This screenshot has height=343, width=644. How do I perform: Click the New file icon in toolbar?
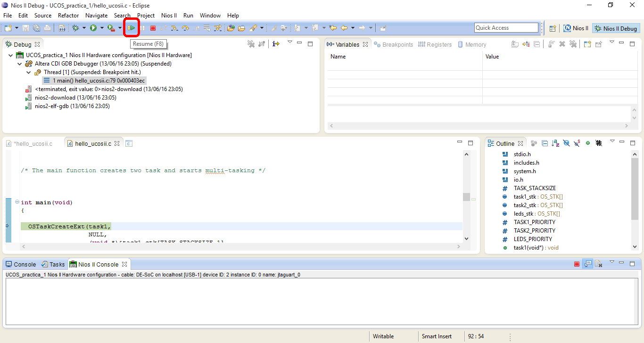pyautogui.click(x=8, y=28)
